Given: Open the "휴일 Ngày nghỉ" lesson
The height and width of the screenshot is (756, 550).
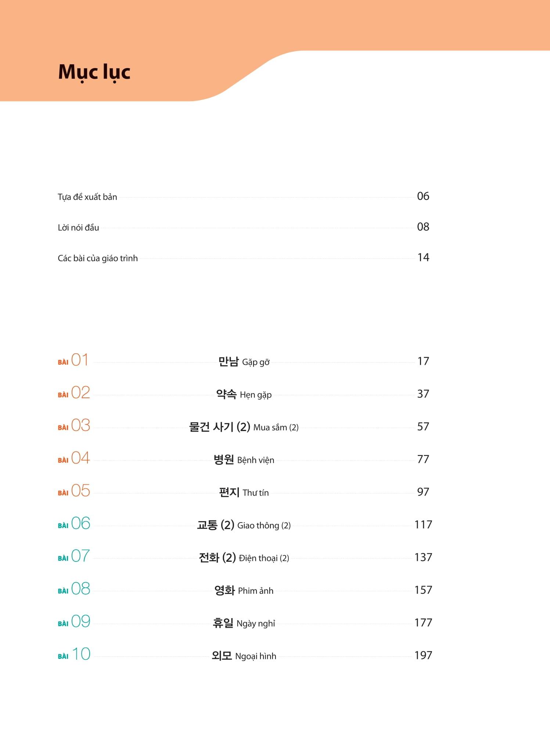Looking at the screenshot, I should coord(244,623).
